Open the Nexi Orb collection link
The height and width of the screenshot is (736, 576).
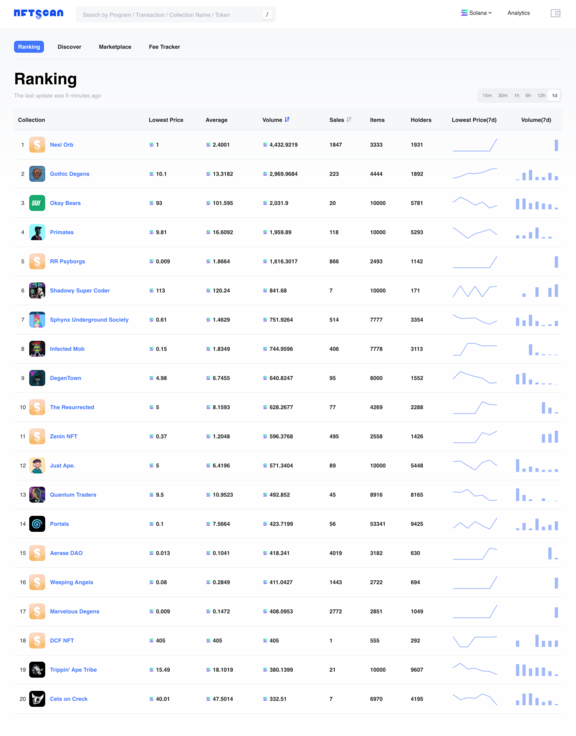pos(61,145)
